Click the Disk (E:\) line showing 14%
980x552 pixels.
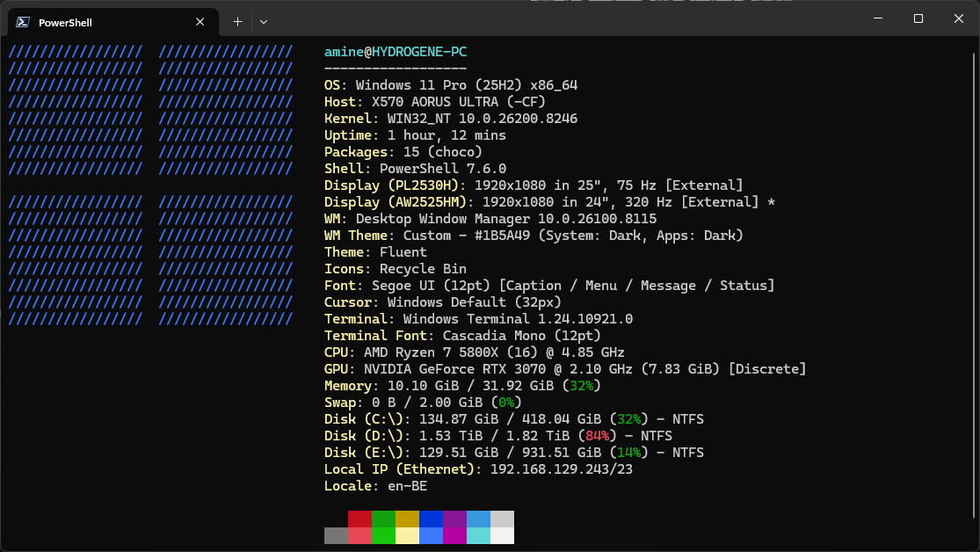tap(514, 453)
